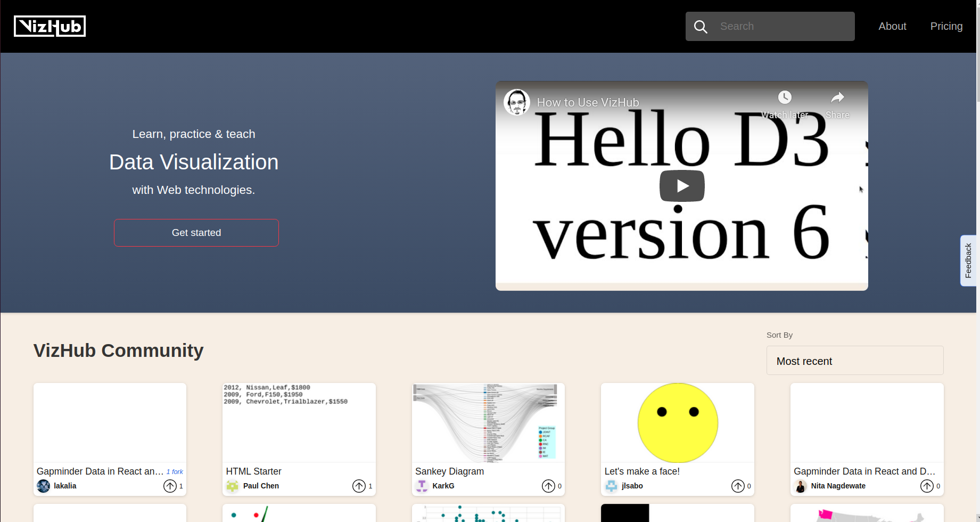
Task: Open the 1 fork link on Gapminder card
Action: (175, 471)
